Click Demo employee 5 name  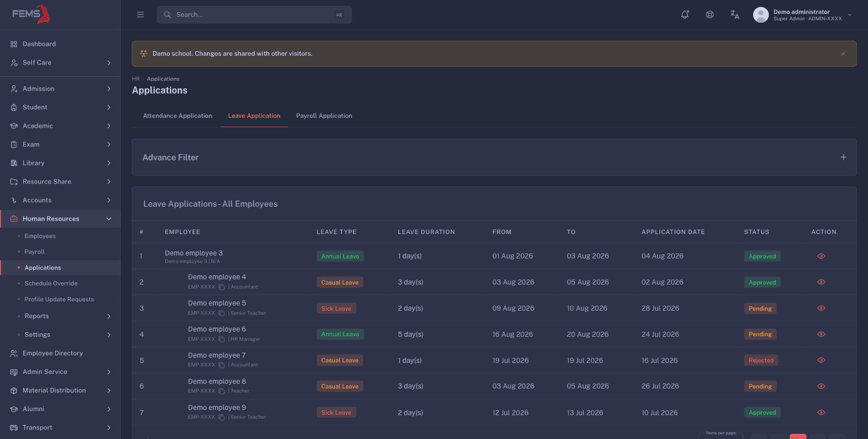217,303
